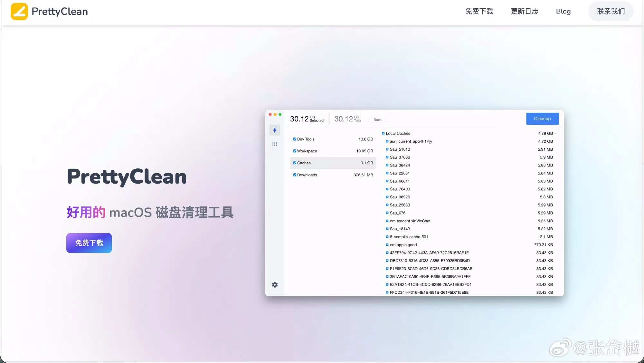Uncheck the auri_current_app4F1Pjy checkbox
This screenshot has width=644, height=363.
(387, 141)
